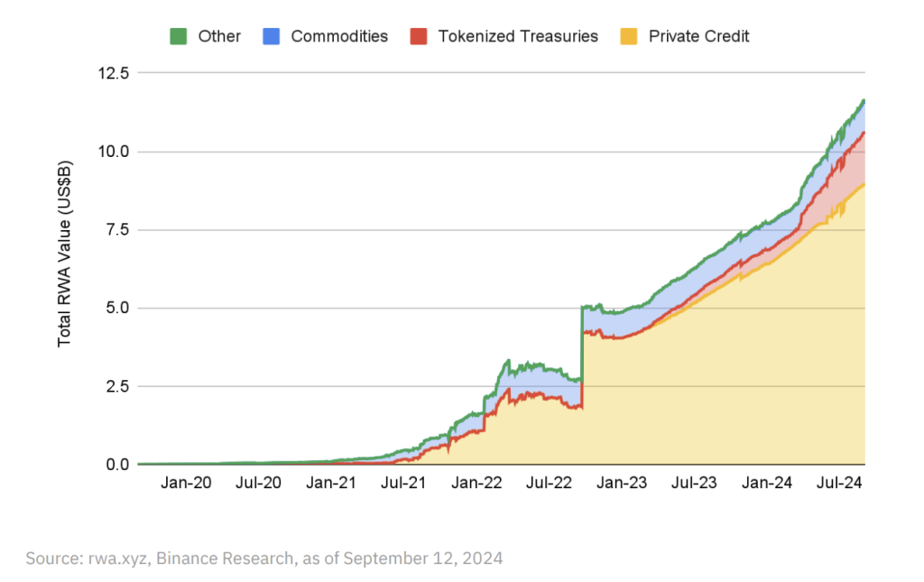Click the 2.5 y-axis tick label

click(116, 386)
